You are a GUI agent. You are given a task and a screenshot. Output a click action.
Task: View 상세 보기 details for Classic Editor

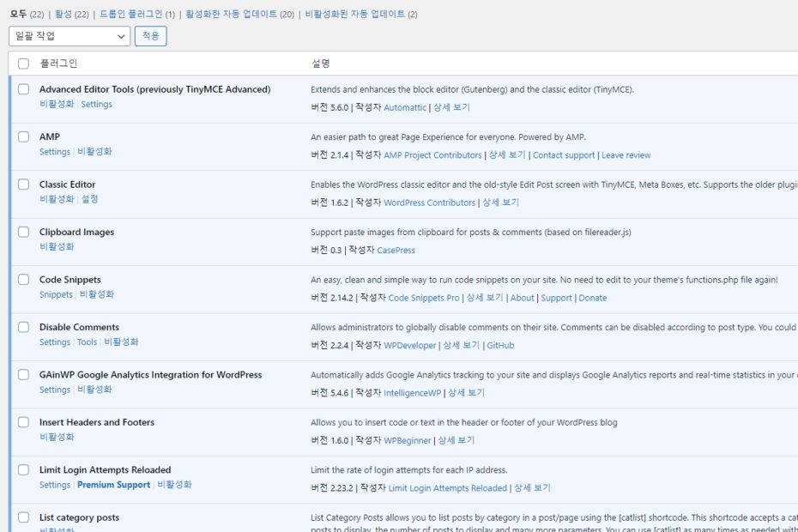[x=501, y=203]
